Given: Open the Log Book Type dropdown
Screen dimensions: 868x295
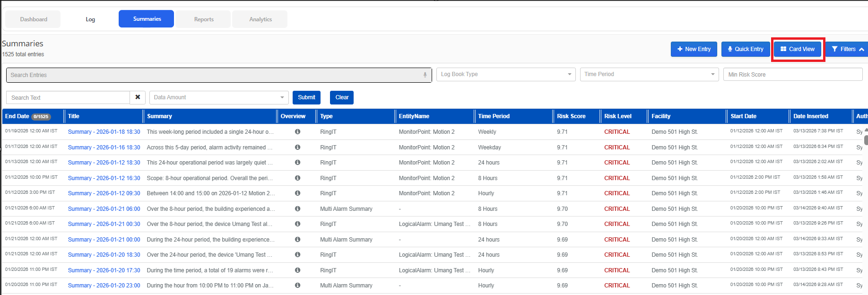Looking at the screenshot, I should click(506, 74).
